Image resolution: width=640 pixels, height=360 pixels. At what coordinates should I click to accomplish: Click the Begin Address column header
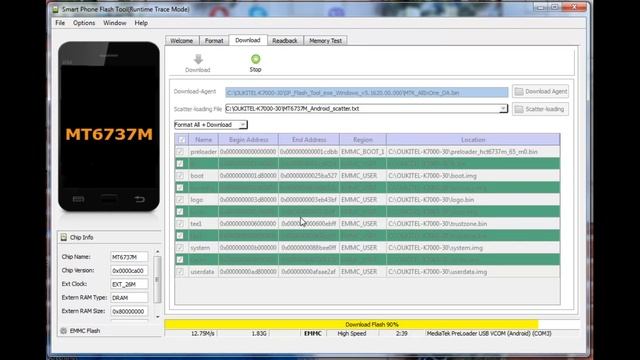[248, 140]
